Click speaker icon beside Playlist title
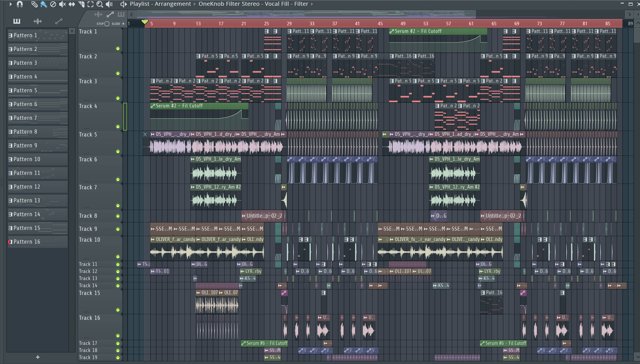This screenshot has width=640, height=364. 123,4
